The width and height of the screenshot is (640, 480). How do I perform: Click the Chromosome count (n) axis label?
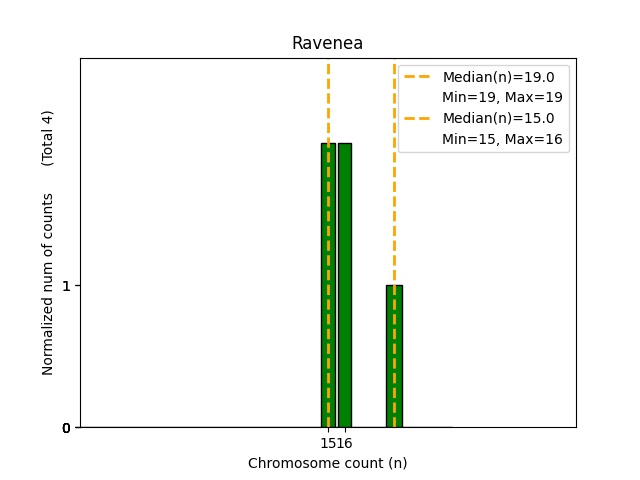327,463
